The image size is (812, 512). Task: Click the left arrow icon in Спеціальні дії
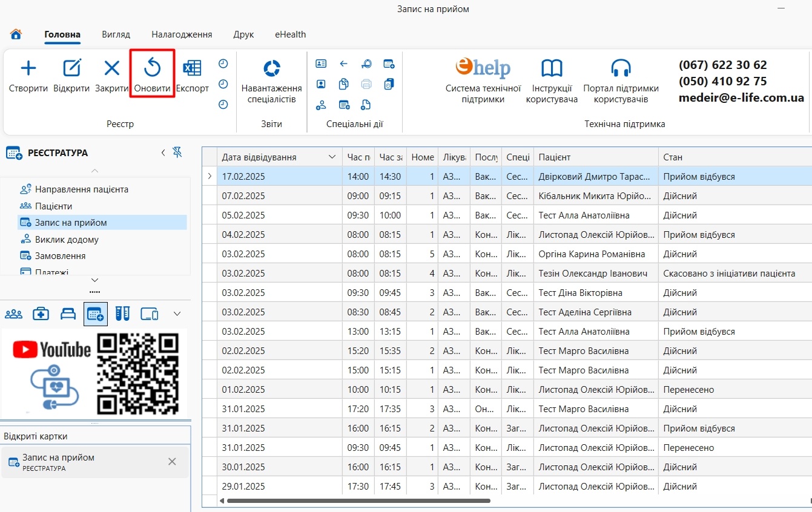tap(343, 64)
